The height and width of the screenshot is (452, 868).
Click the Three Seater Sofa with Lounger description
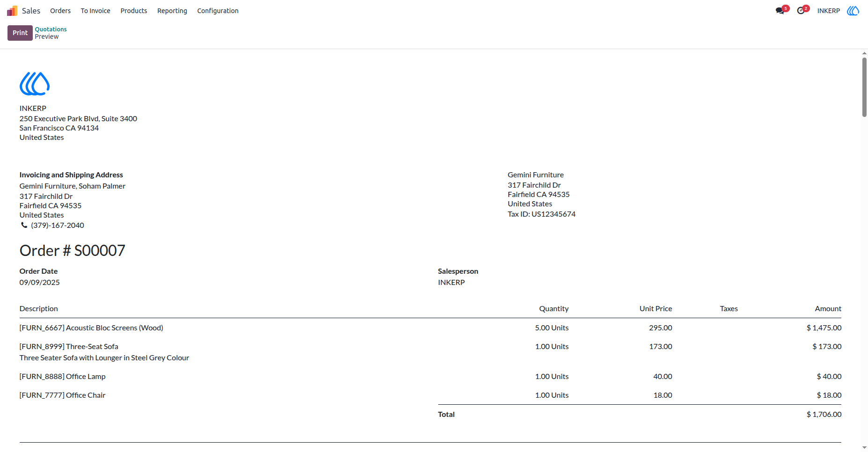click(104, 358)
